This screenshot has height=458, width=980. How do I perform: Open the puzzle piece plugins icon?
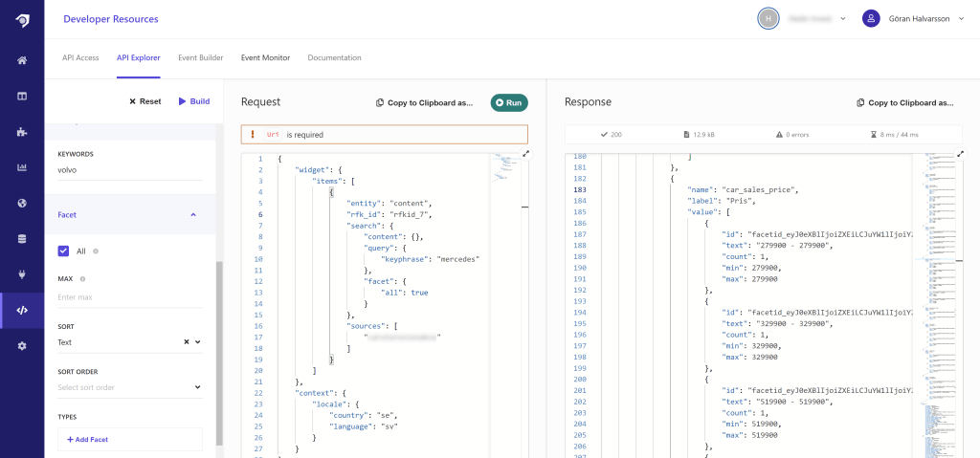point(21,132)
